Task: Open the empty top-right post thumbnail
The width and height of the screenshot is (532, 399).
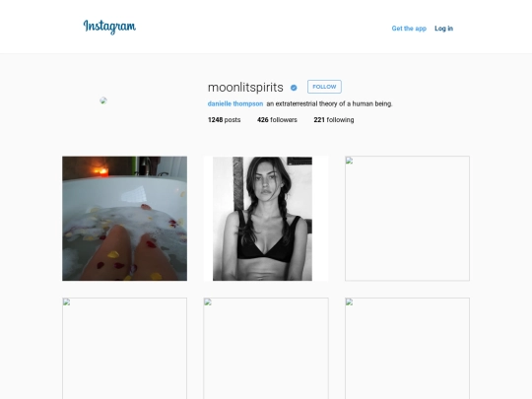Action: click(408, 219)
